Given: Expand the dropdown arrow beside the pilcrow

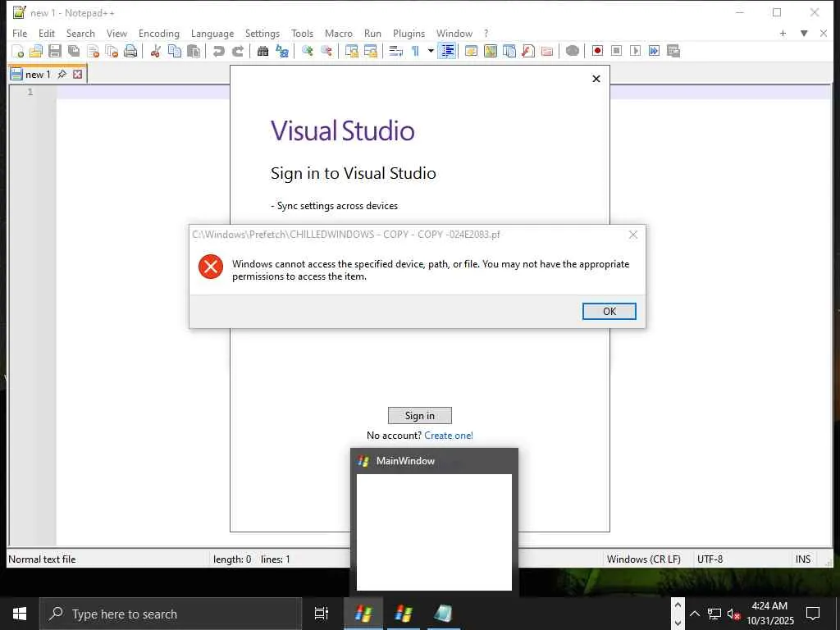Looking at the screenshot, I should click(x=431, y=52).
